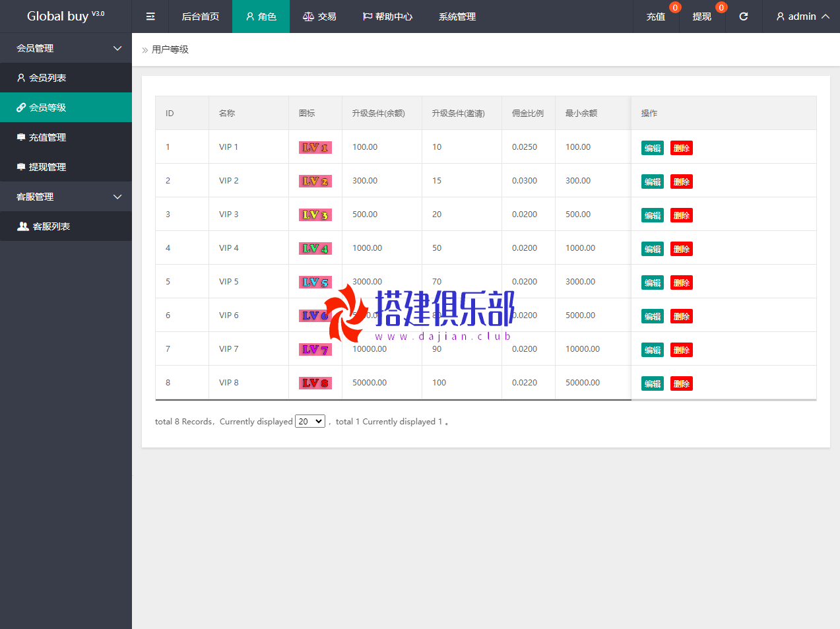
Task: Open the records per page dropdown
Action: point(310,421)
